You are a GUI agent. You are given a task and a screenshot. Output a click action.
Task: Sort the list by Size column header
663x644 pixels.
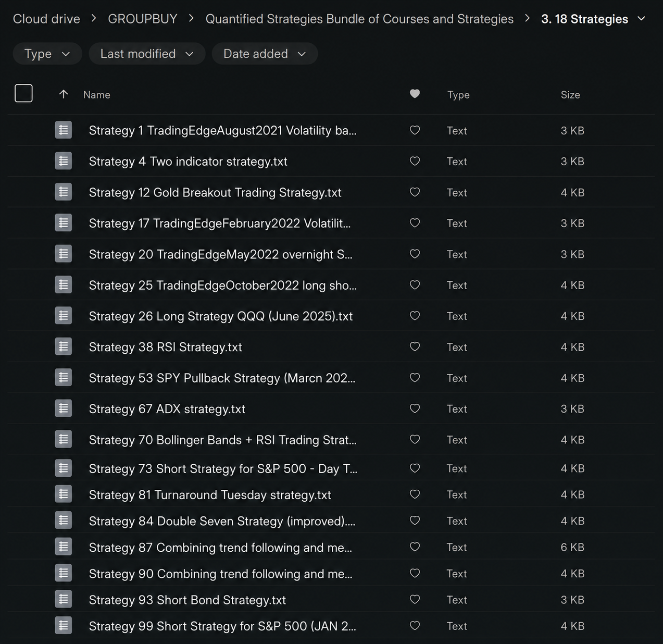tap(570, 95)
